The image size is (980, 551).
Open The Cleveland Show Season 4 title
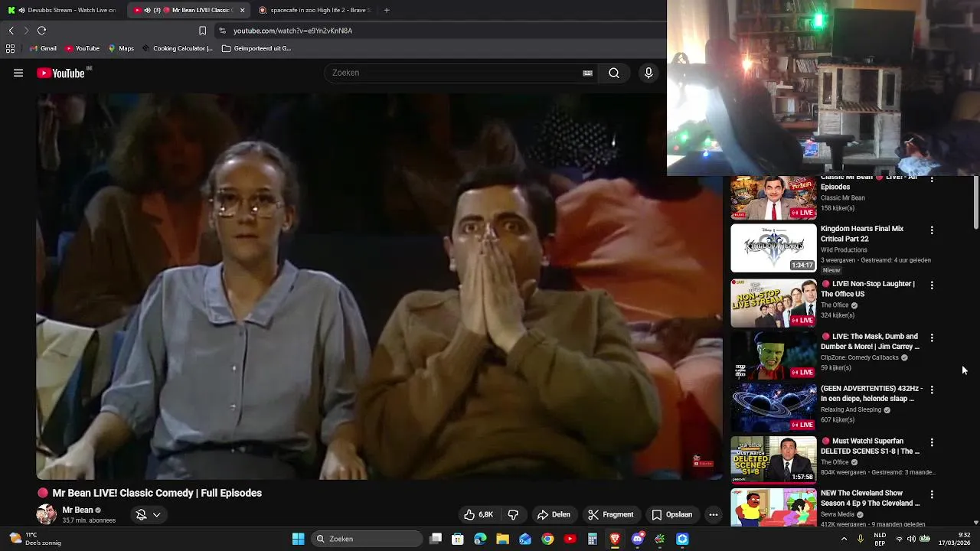(x=871, y=498)
